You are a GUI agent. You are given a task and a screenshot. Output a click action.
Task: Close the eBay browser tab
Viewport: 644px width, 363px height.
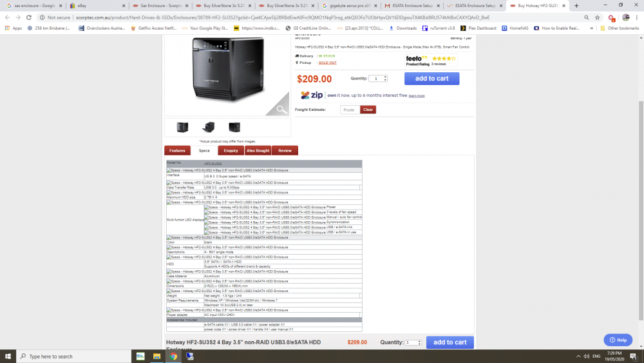(123, 6)
